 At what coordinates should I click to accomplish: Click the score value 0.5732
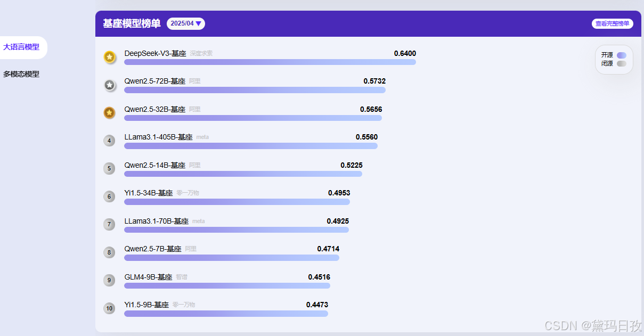(374, 81)
